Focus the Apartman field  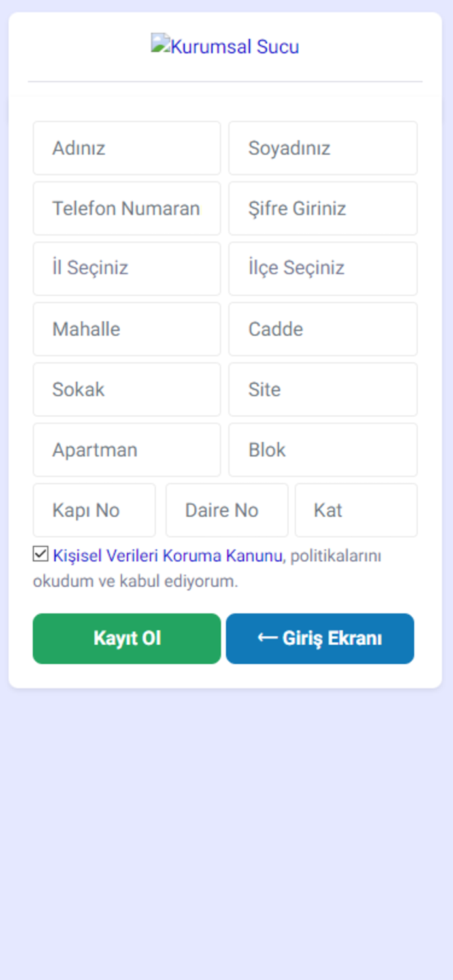tap(126, 449)
